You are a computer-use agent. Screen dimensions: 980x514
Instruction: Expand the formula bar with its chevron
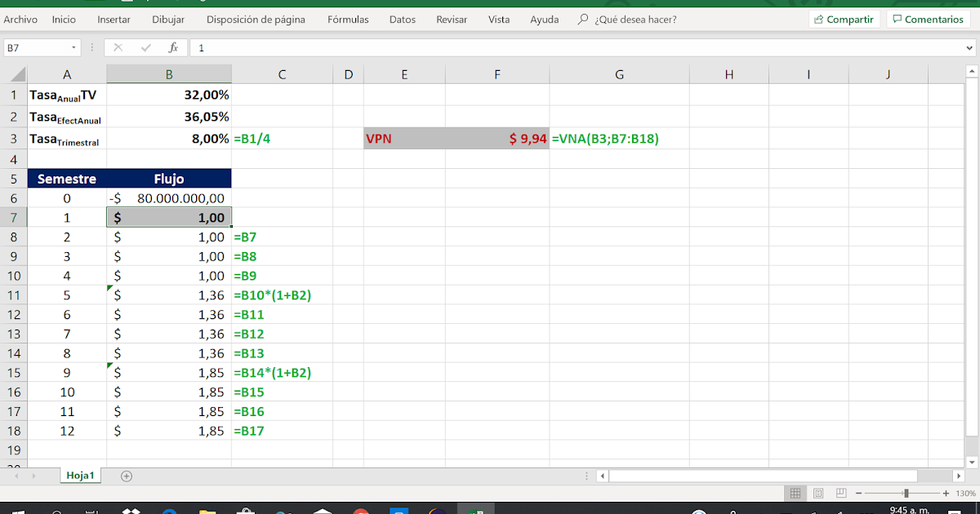click(970, 47)
